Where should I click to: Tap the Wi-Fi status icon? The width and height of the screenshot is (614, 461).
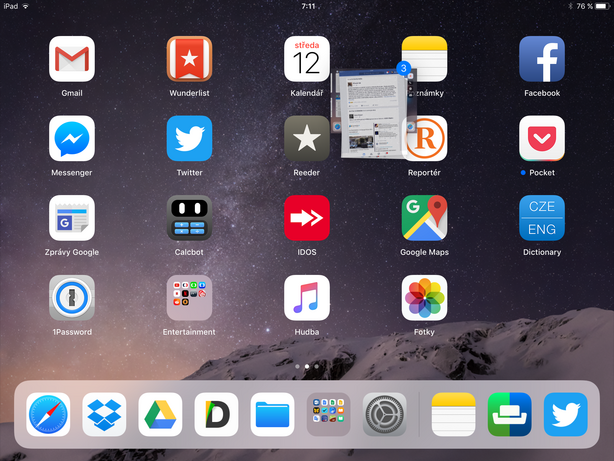[x=26, y=6]
